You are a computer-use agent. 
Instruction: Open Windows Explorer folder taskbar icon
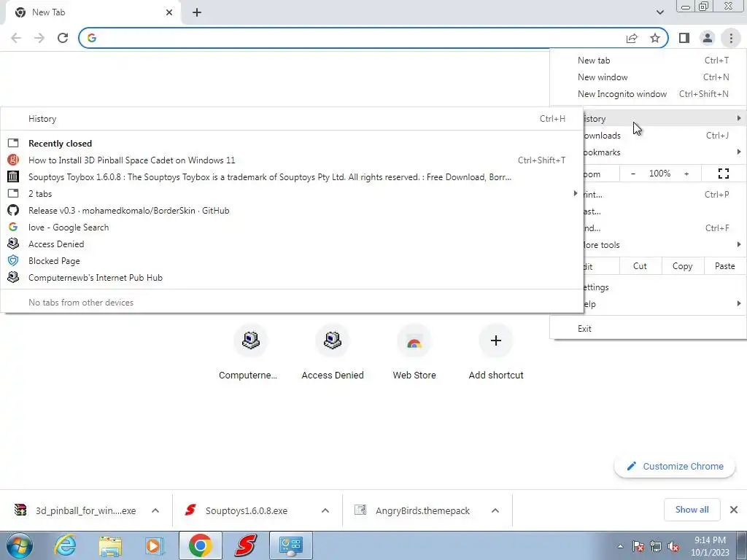click(x=110, y=545)
